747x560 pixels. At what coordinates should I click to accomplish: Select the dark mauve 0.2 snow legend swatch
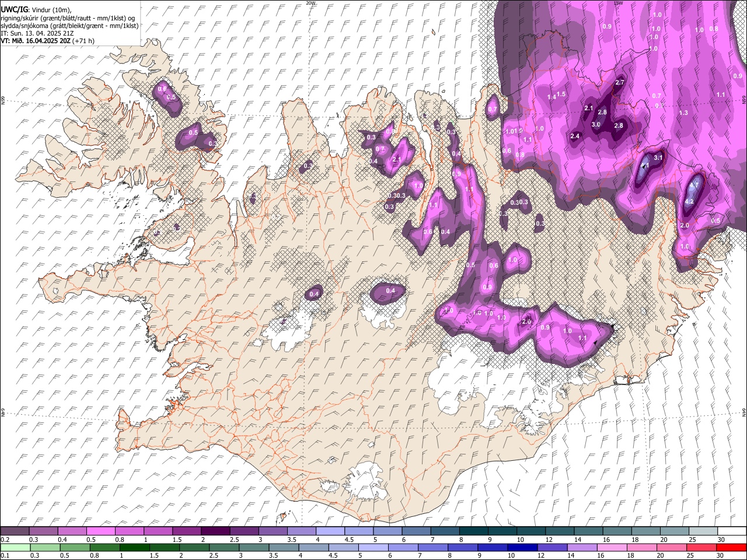click(x=15, y=531)
